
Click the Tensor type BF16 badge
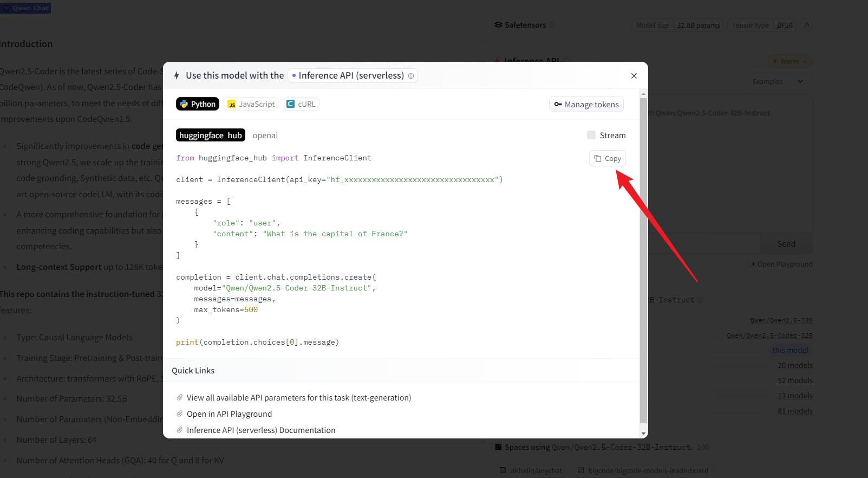762,25
